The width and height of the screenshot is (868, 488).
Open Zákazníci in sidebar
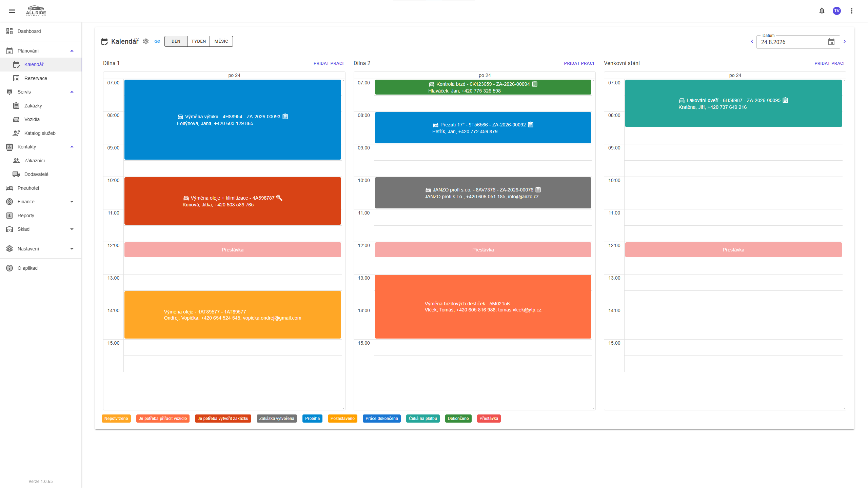[41, 161]
